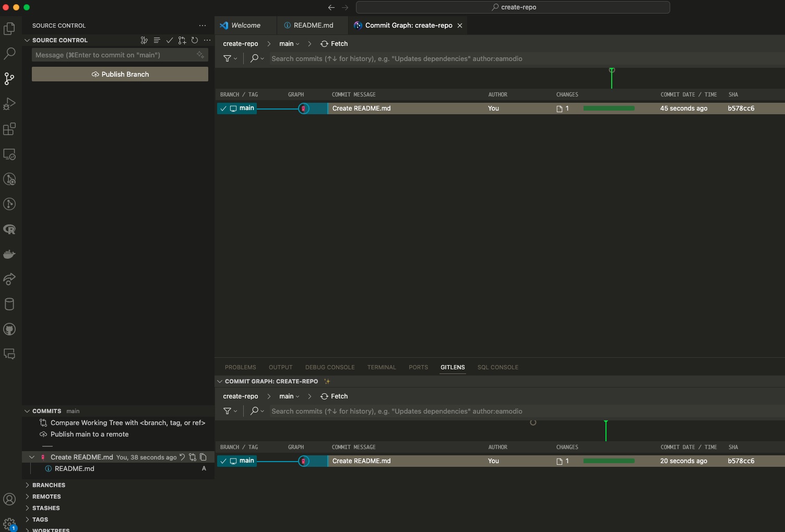Switch to the TERMINAL panel tab

click(382, 367)
